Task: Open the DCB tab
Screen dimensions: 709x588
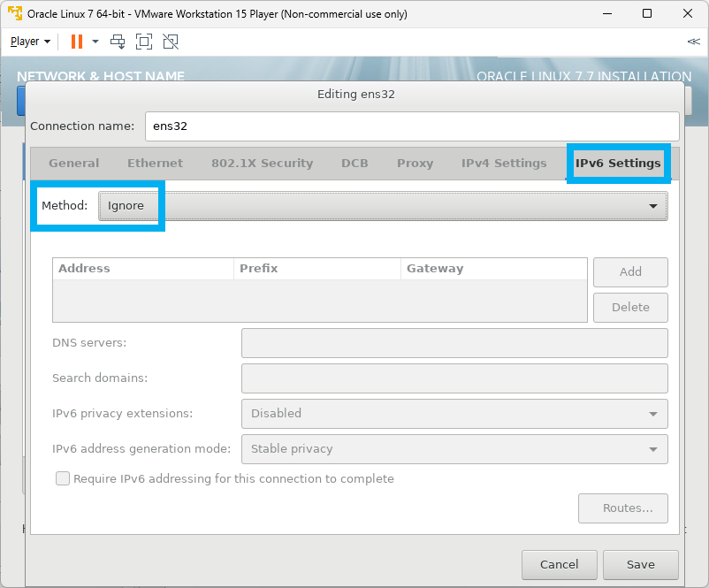Action: tap(354, 164)
